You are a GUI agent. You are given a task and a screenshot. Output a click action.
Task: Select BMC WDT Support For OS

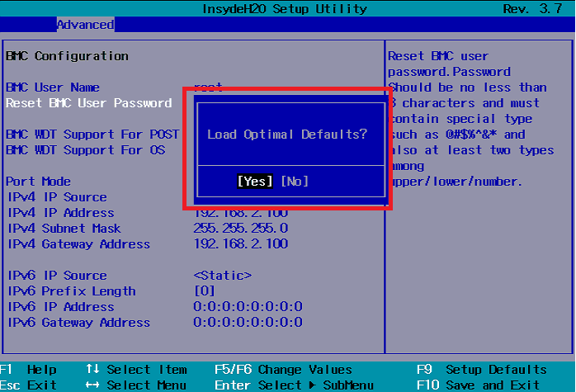pos(86,150)
